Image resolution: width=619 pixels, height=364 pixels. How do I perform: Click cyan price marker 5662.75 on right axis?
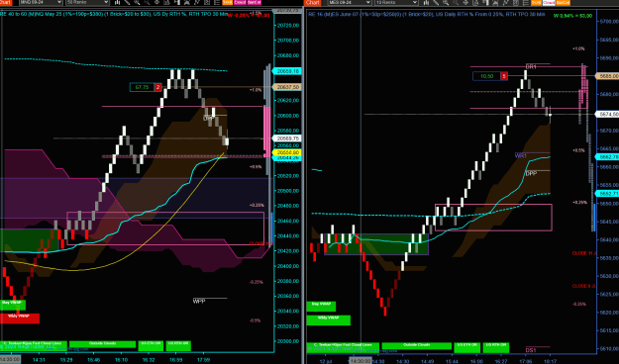(607, 157)
